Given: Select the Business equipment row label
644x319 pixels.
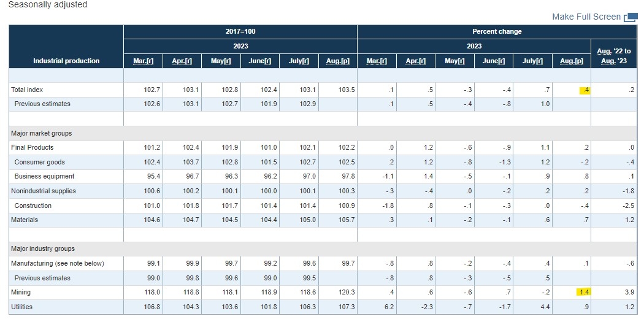Looking at the screenshot, I should [44, 177].
